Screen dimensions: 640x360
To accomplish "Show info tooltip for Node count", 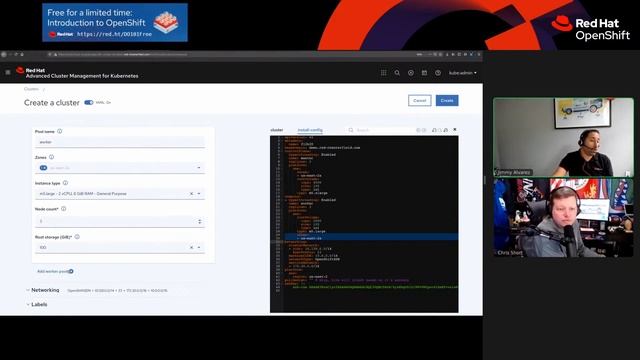I will (64, 209).
